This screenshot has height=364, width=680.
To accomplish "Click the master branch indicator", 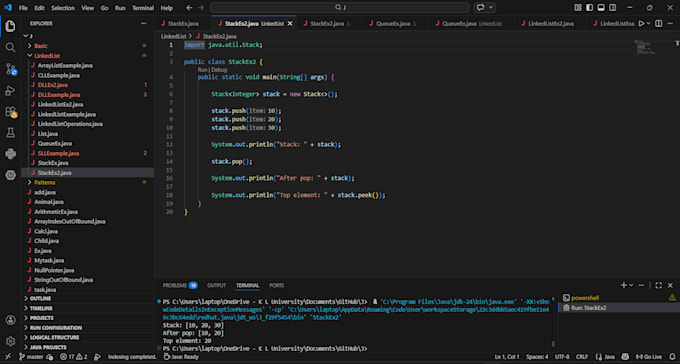I will [35, 357].
